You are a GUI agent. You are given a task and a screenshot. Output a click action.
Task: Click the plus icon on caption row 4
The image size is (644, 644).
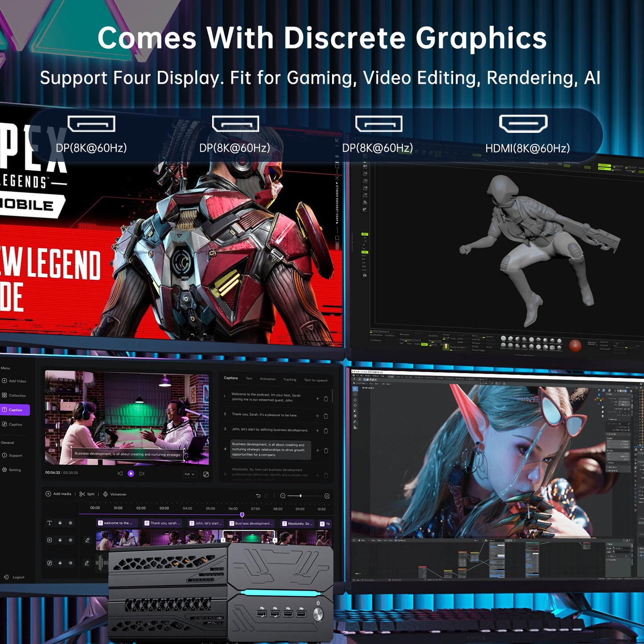tap(317, 451)
